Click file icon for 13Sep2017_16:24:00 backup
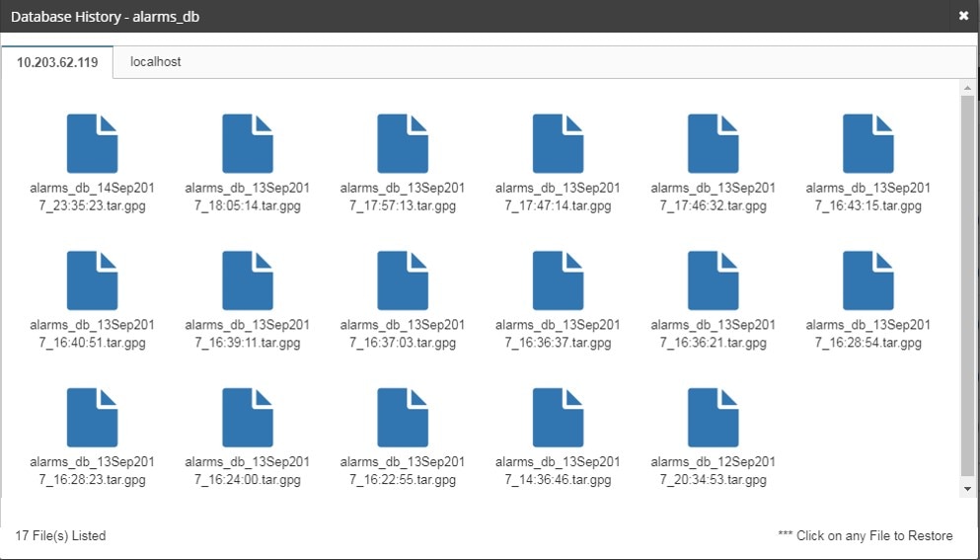 point(248,418)
